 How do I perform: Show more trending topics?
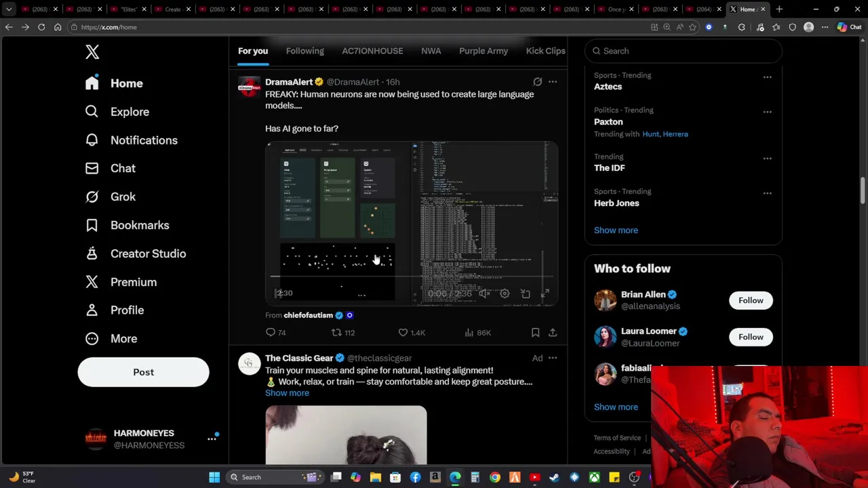point(616,230)
